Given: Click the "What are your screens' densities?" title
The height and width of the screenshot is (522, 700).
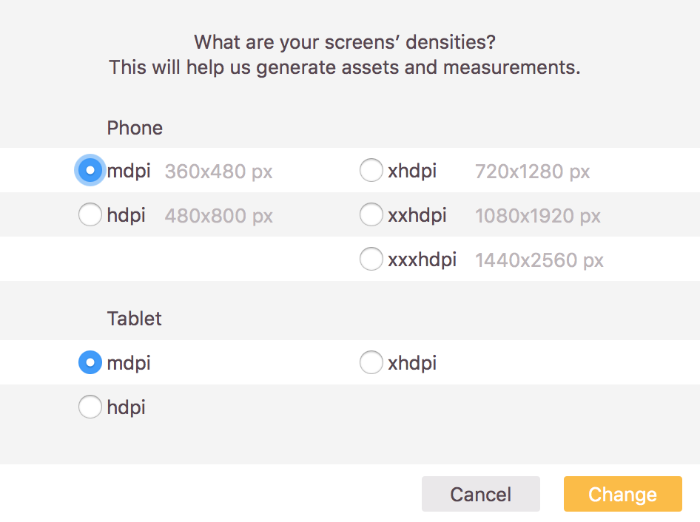Looking at the screenshot, I should coord(345,42).
